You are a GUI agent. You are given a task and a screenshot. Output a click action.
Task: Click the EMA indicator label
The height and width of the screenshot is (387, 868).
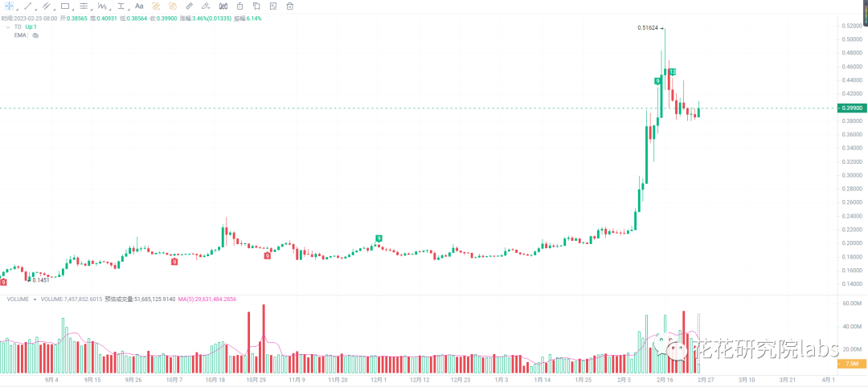tap(20, 35)
